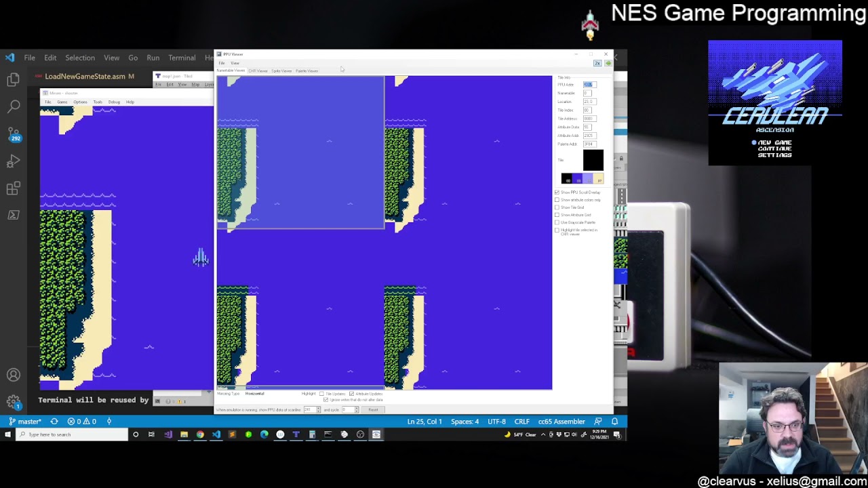Click cc65 Assembler language mode in status bar
The image size is (868, 488).
[561, 422]
